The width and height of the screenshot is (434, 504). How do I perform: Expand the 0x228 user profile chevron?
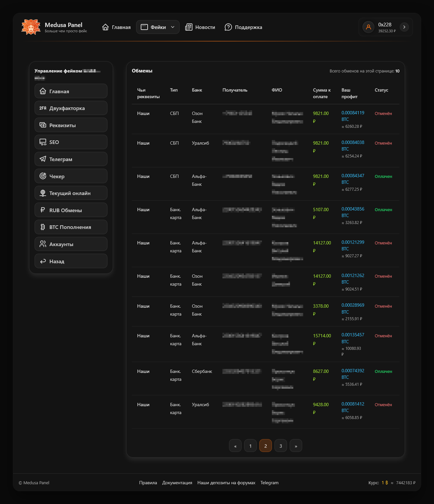[404, 27]
